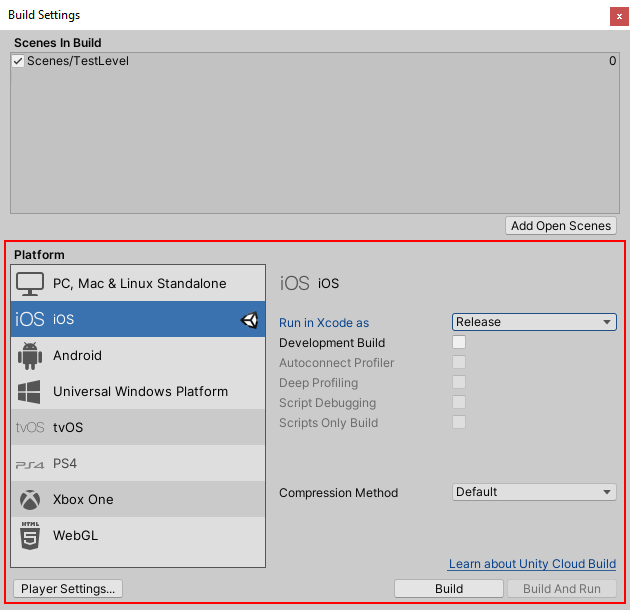The image size is (630, 610).
Task: Click the iOS logo in platform list
Action: 30,319
